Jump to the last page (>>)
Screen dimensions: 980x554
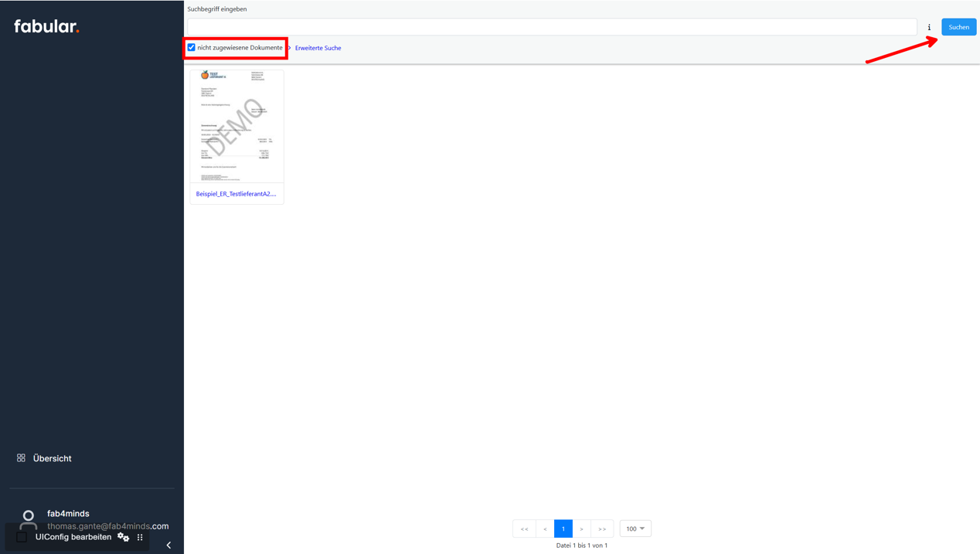(x=602, y=529)
